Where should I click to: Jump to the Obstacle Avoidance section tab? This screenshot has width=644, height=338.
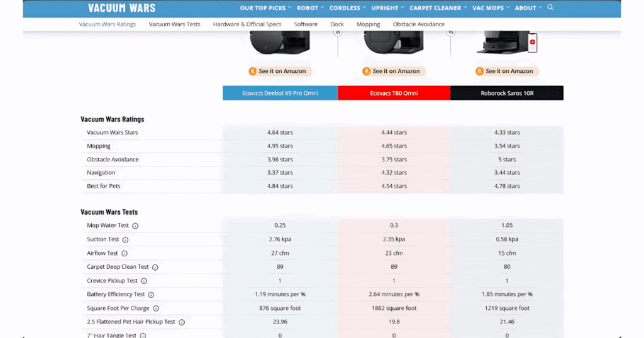click(418, 25)
